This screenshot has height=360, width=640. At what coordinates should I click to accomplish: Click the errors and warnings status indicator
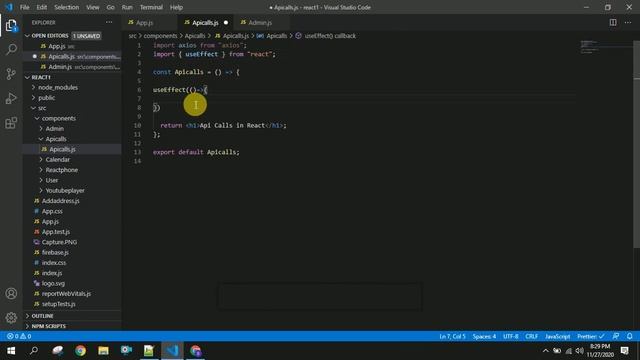[x=19, y=336]
